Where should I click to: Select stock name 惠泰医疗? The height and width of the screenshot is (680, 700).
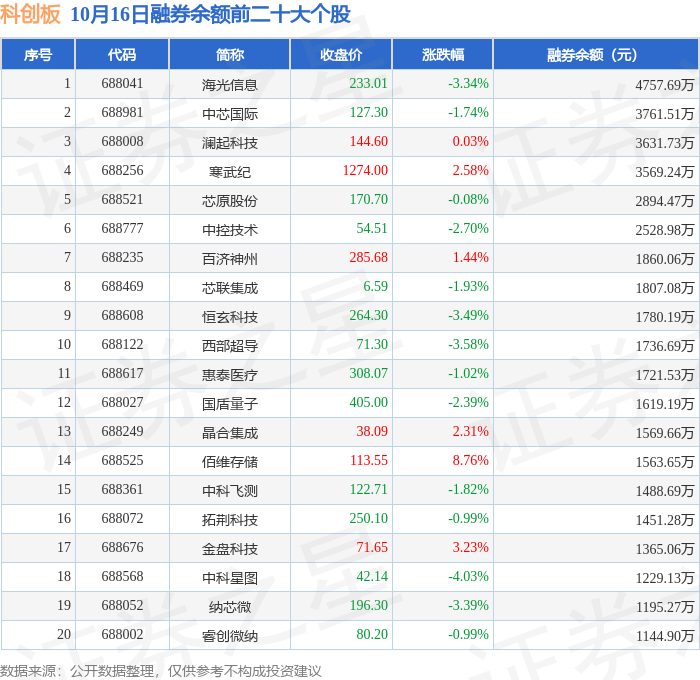(x=229, y=375)
